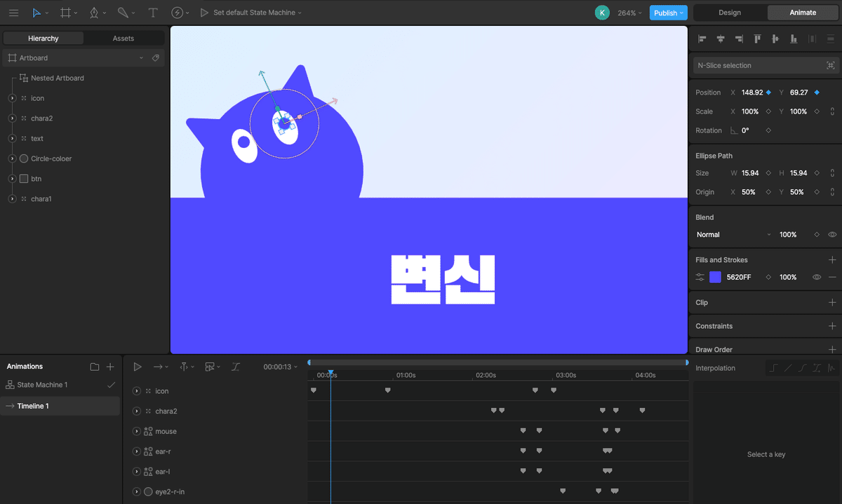
Task: Play the default state machine
Action: (204, 13)
